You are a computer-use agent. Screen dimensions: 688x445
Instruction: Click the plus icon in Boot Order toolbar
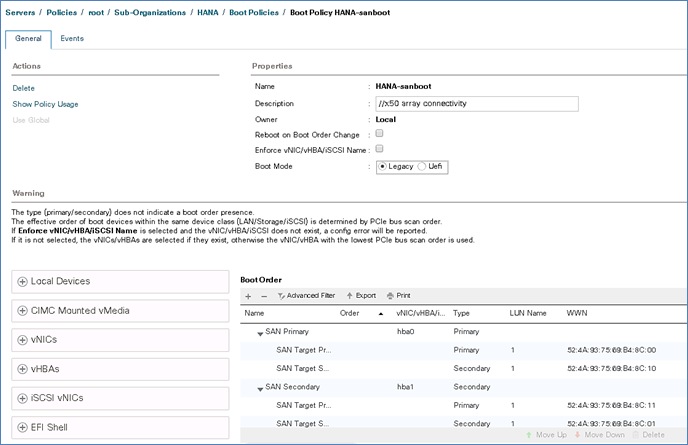248,296
